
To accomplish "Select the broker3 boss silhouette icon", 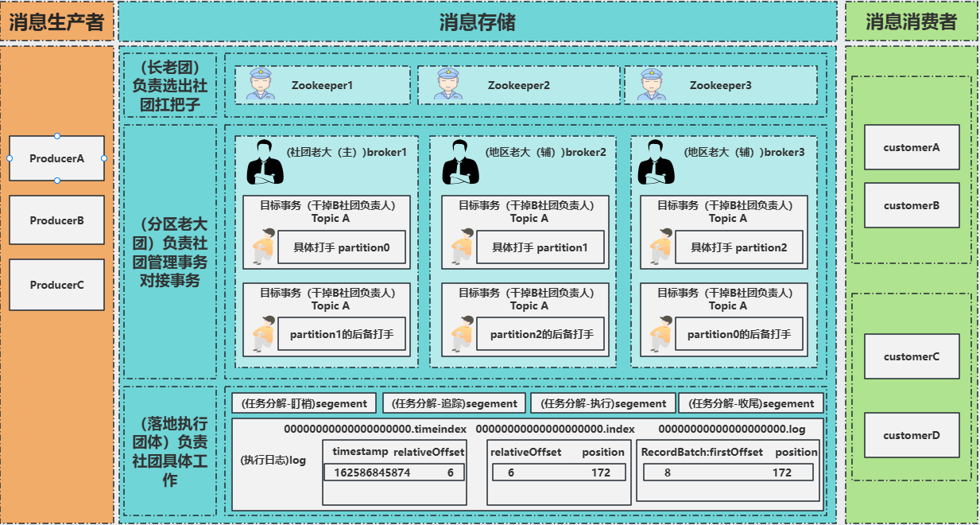I will click(x=656, y=162).
